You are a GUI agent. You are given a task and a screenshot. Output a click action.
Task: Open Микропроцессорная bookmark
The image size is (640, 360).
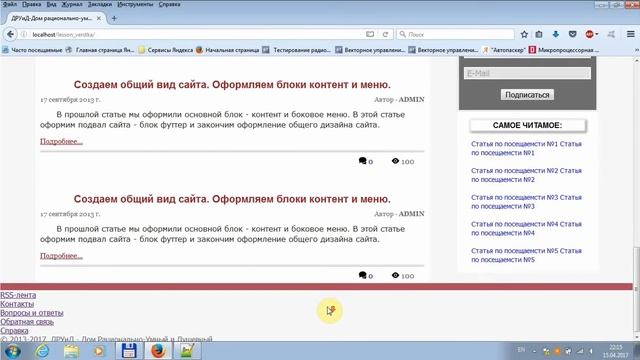coord(564,50)
